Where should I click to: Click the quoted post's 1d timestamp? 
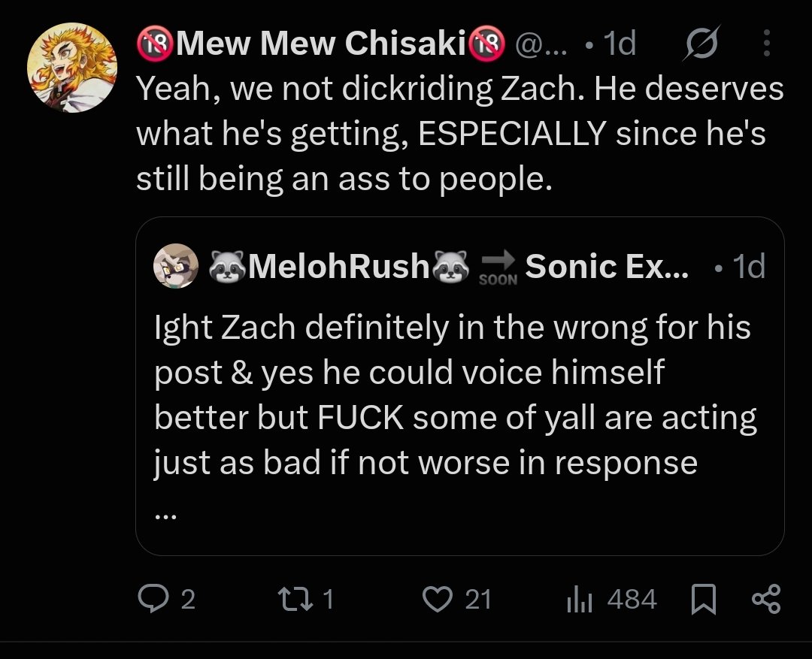pyautogui.click(x=748, y=266)
